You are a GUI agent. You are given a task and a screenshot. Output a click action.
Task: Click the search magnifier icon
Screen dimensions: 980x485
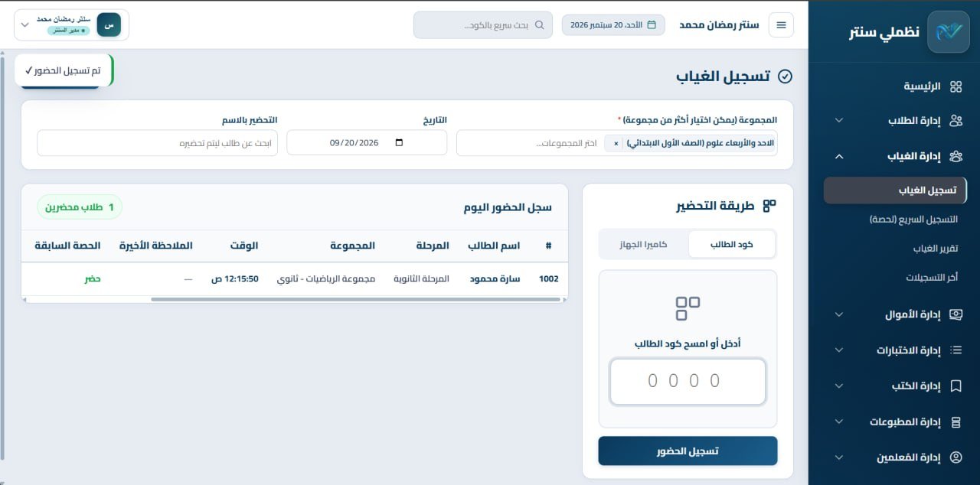pyautogui.click(x=539, y=25)
